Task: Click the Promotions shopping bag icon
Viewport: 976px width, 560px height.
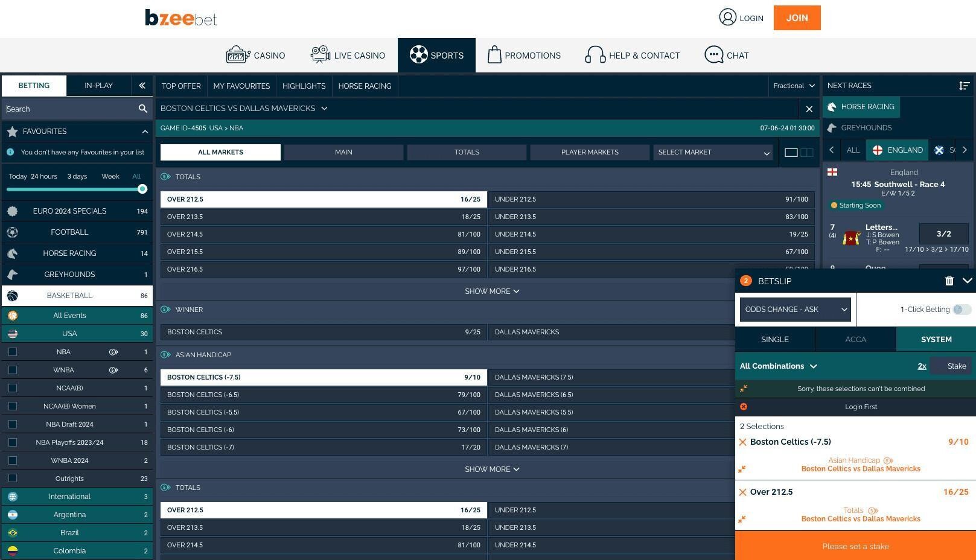Action: [x=494, y=54]
